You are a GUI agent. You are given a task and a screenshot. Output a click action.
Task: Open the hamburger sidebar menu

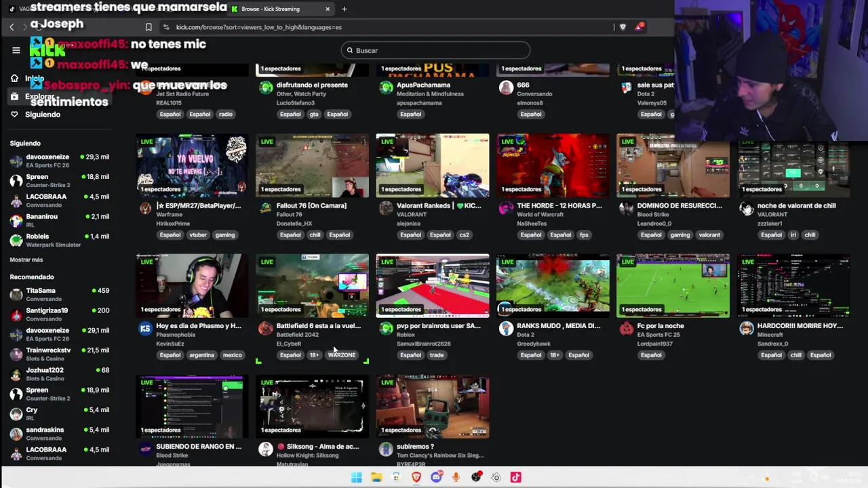[16, 50]
